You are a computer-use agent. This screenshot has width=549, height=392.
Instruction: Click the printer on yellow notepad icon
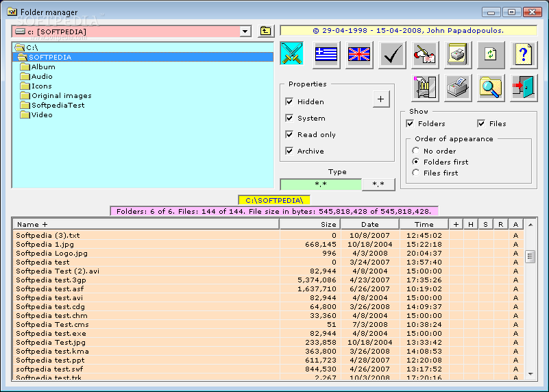tap(458, 55)
